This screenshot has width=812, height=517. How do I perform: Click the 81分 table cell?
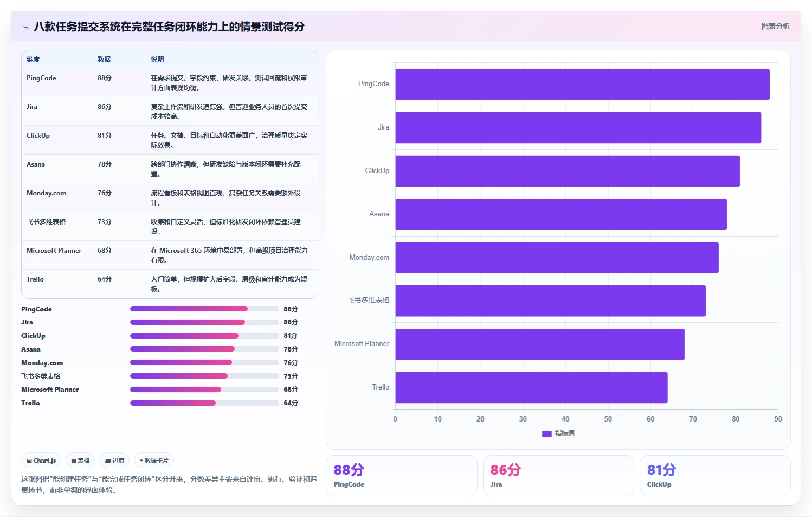(x=105, y=136)
